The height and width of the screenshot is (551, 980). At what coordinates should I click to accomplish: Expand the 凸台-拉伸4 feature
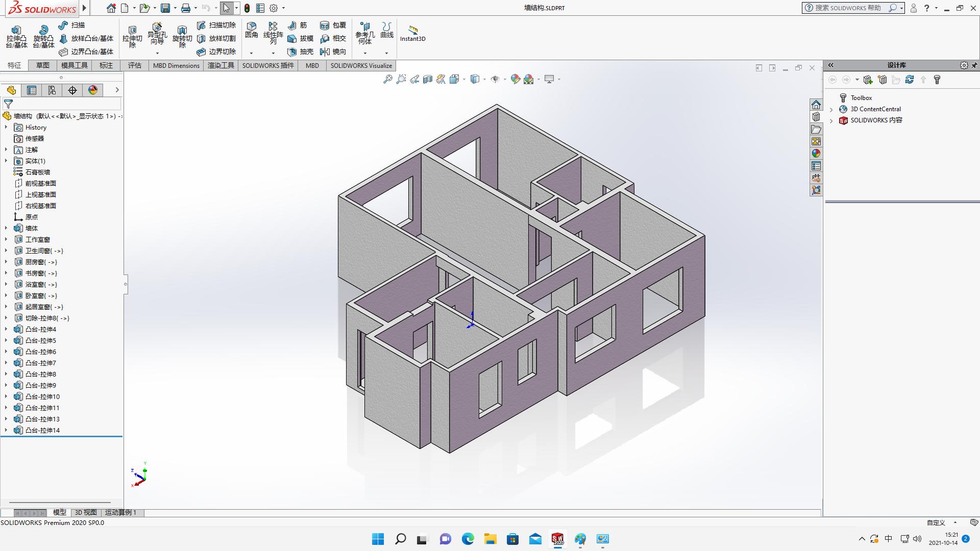pyautogui.click(x=6, y=329)
